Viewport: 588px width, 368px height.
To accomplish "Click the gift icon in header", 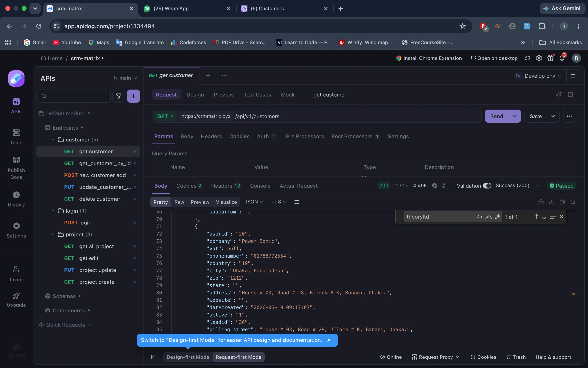I will [550, 58].
